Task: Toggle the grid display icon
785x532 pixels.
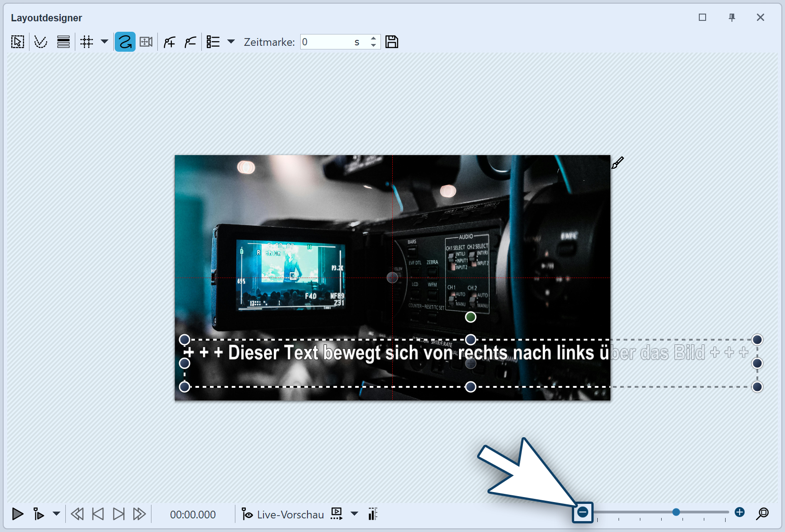Action: 86,42
